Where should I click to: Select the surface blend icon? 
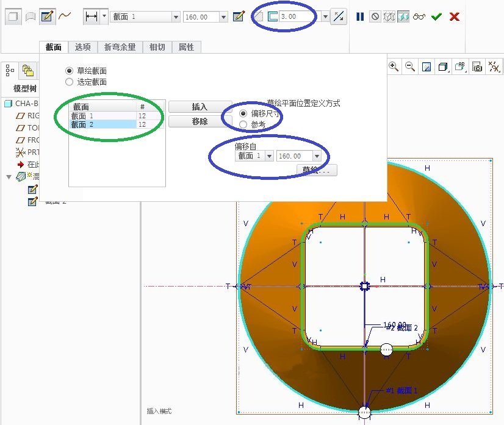[x=31, y=16]
